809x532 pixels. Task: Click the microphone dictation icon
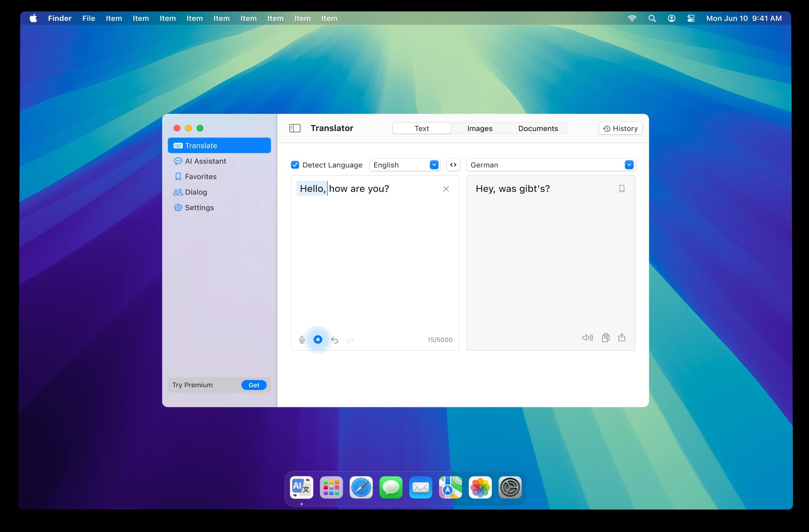click(x=301, y=340)
